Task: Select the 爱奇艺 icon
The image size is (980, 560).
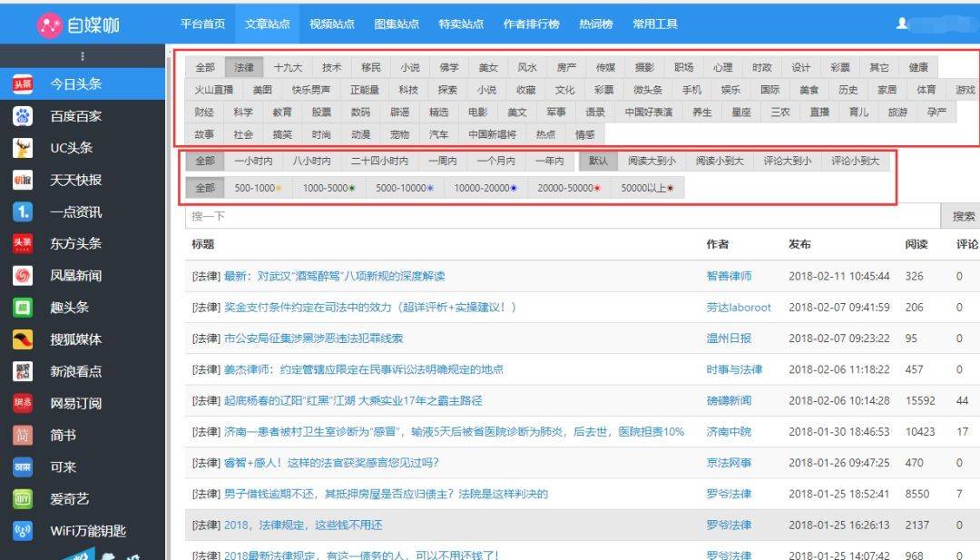Action: pos(23,499)
